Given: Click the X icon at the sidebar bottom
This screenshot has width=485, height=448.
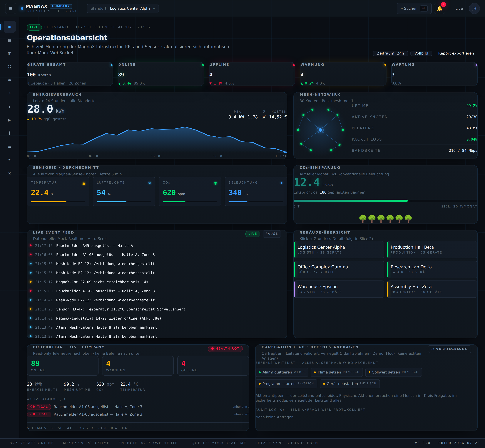Looking at the screenshot, I should tap(9, 173).
